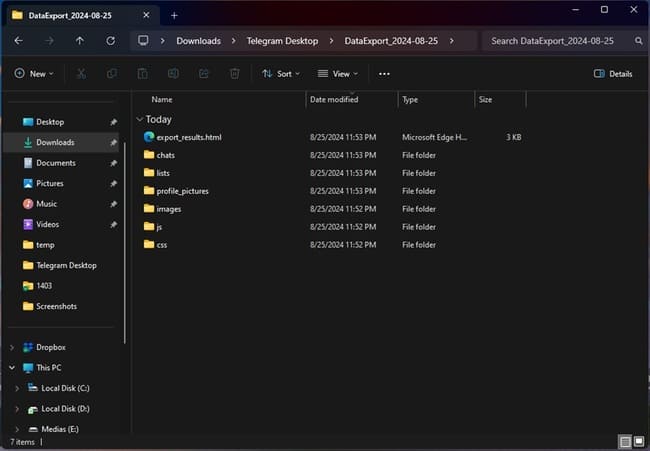Click the Share icon in toolbar
The width and height of the screenshot is (650, 451).
[204, 74]
